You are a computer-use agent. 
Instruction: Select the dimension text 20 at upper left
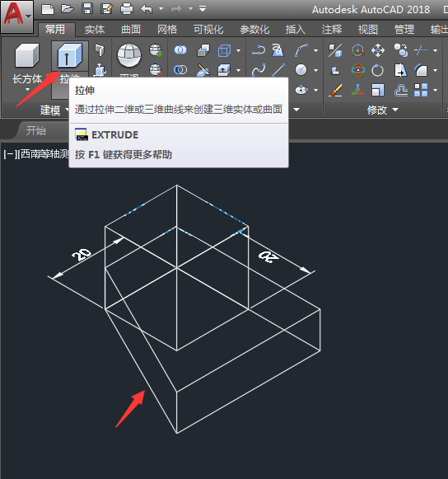[82, 254]
